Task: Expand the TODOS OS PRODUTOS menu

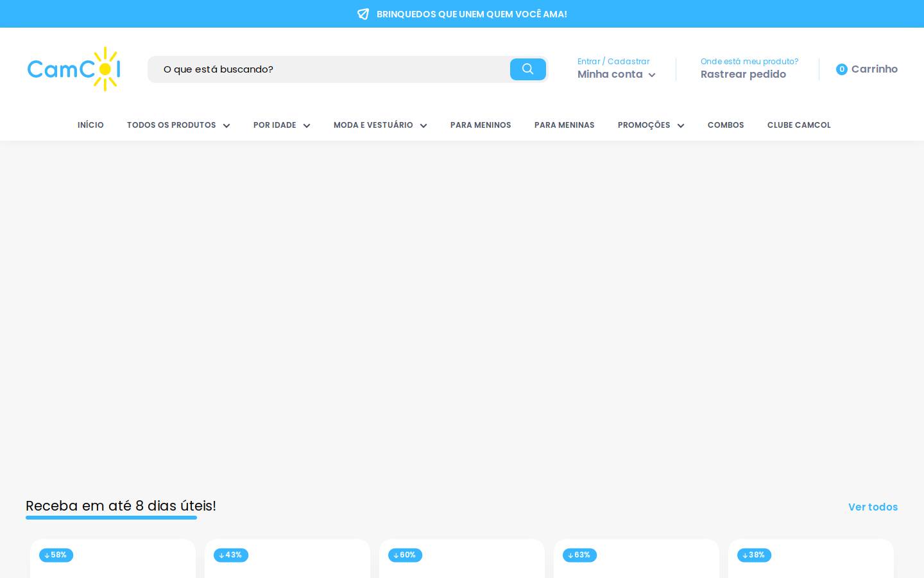Action: tap(178, 125)
